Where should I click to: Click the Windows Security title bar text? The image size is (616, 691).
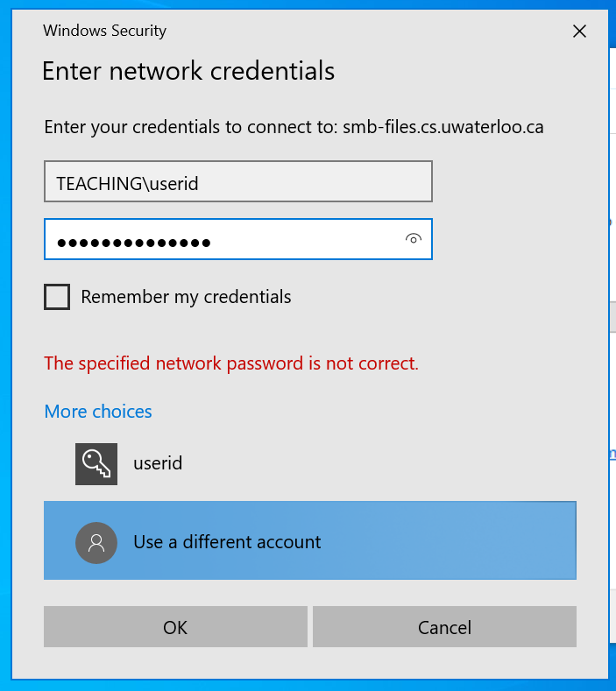click(x=104, y=32)
